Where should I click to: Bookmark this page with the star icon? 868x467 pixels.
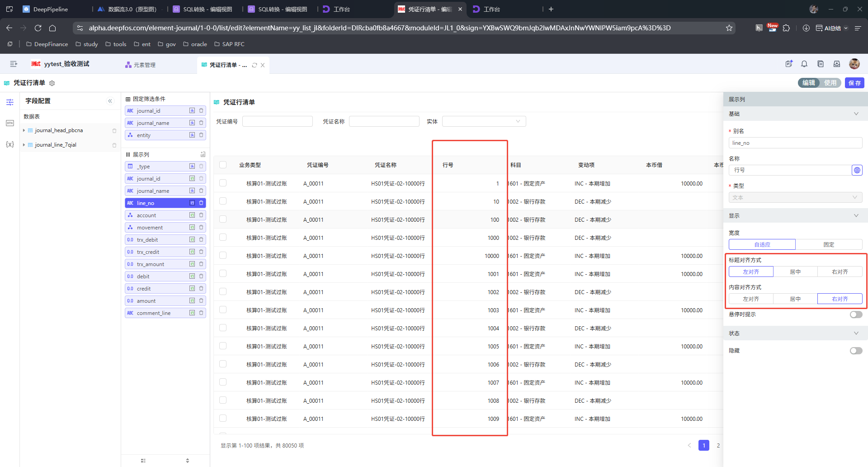pyautogui.click(x=729, y=28)
